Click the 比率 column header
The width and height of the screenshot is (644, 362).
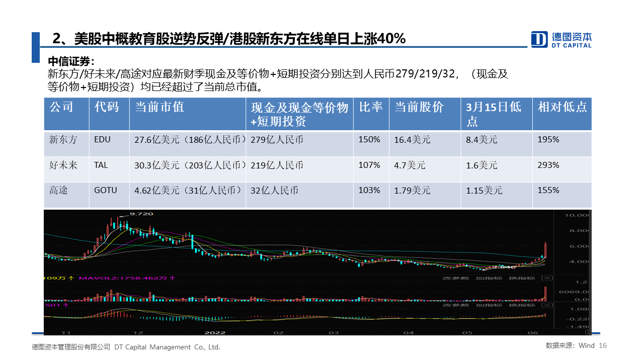tap(371, 114)
